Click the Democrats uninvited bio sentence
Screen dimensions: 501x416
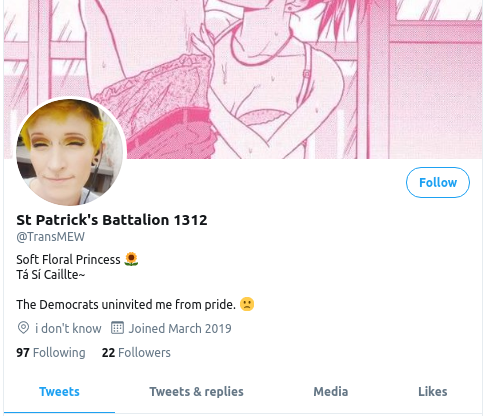pos(126,305)
